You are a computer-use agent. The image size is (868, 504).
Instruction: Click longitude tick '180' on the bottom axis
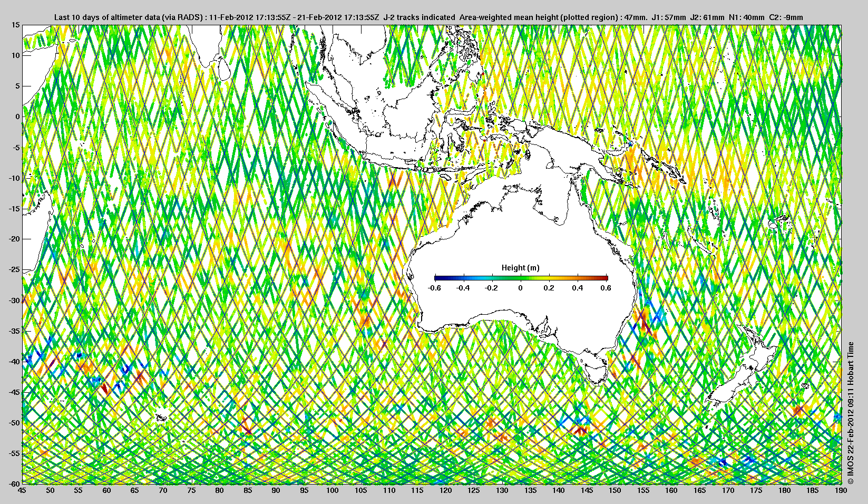(784, 490)
